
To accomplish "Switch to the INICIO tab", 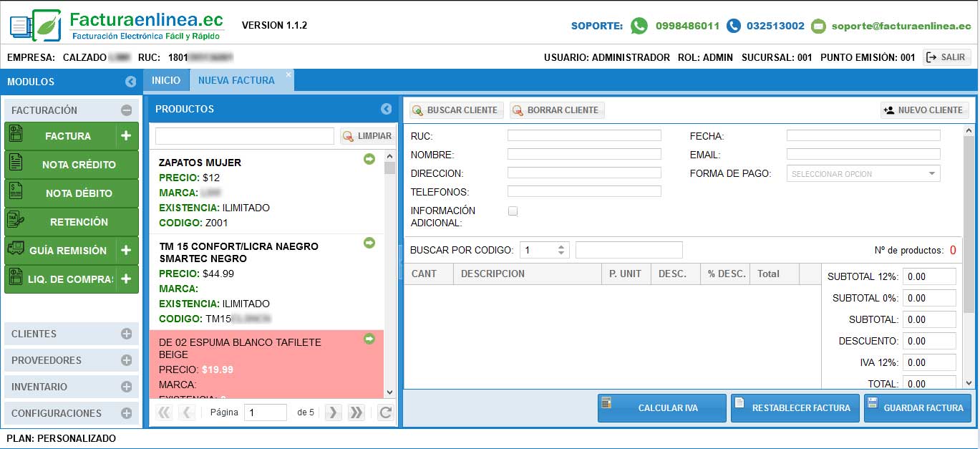I will (166, 80).
